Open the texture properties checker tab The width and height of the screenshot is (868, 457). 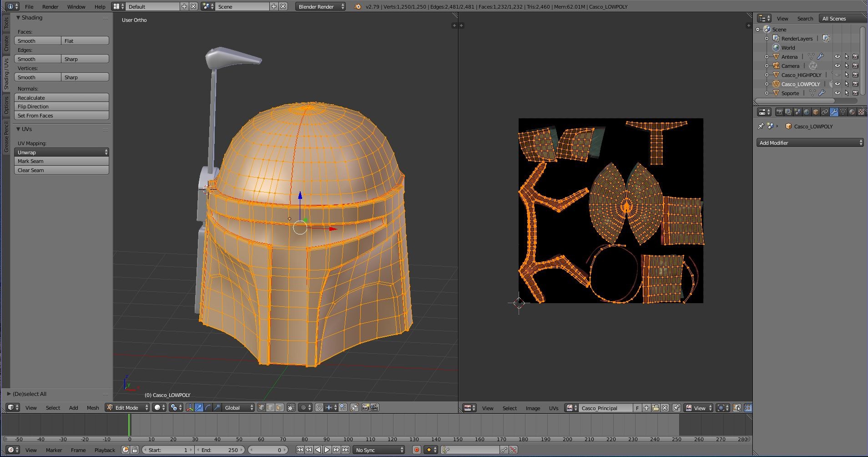point(861,112)
